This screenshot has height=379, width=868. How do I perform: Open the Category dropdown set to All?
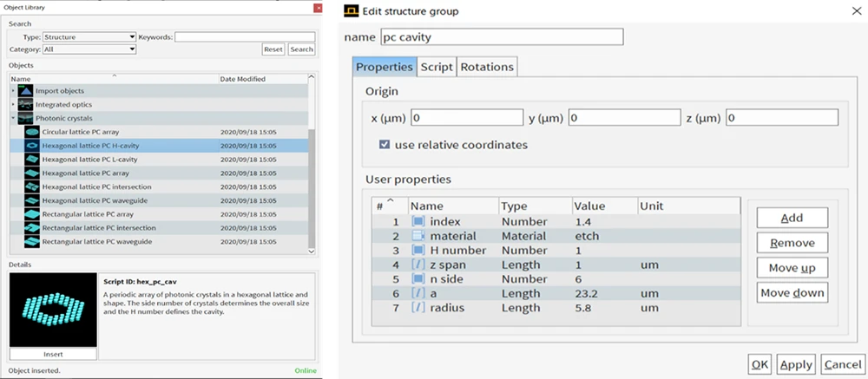(89, 49)
